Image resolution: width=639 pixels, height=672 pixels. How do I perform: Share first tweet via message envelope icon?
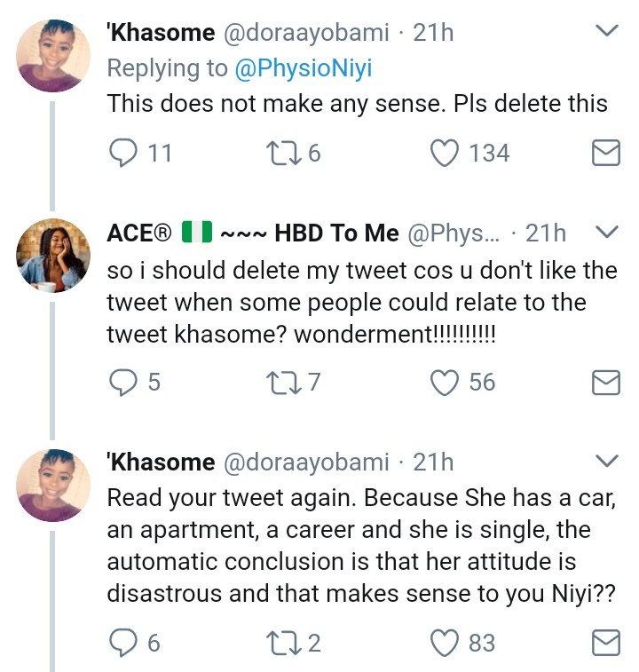pyautogui.click(x=605, y=154)
